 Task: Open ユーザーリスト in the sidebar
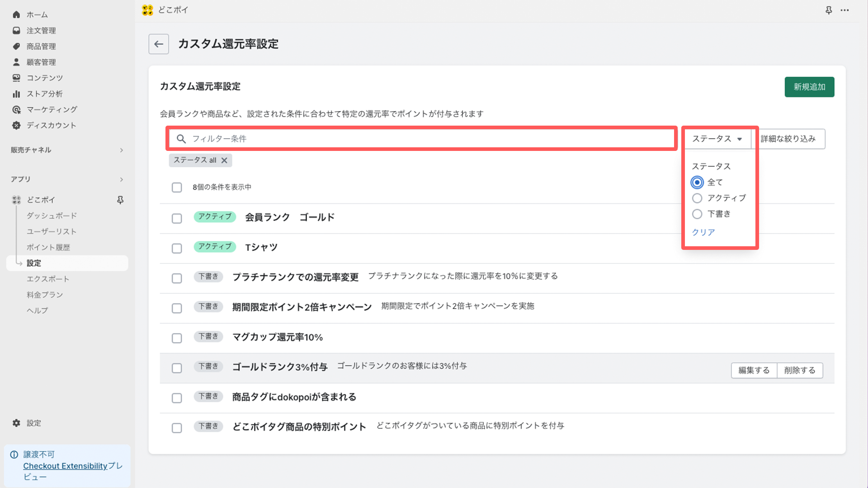point(52,231)
